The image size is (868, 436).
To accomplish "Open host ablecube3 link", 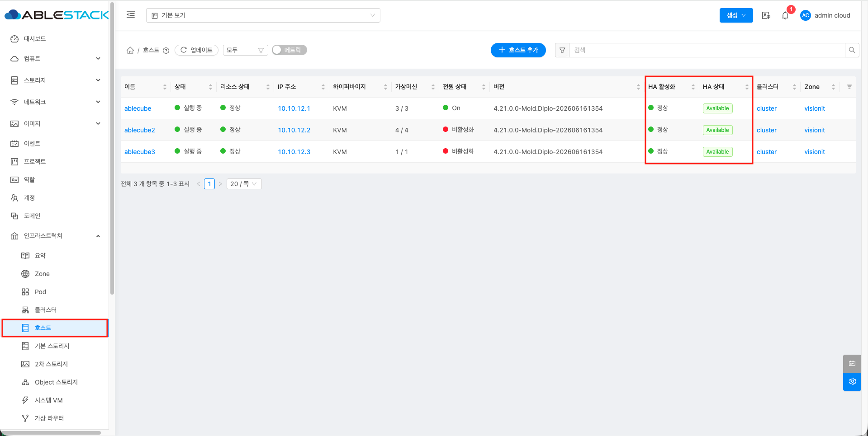I will pos(139,152).
